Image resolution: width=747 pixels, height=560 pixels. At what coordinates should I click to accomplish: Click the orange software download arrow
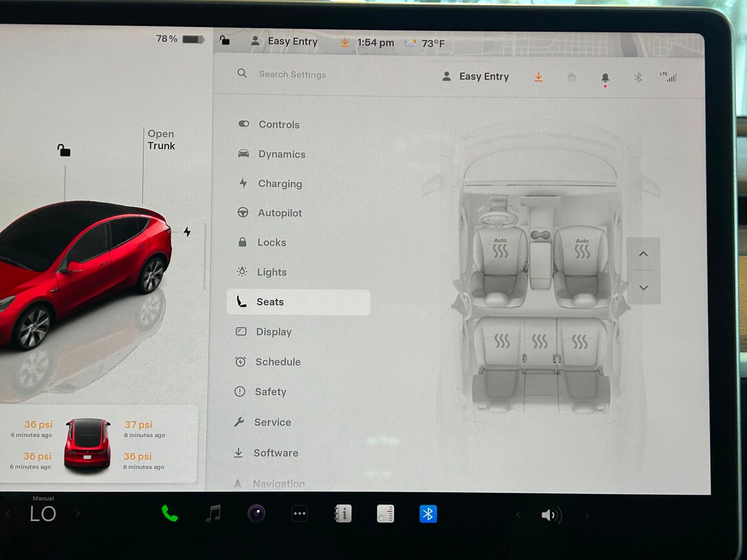tap(538, 77)
